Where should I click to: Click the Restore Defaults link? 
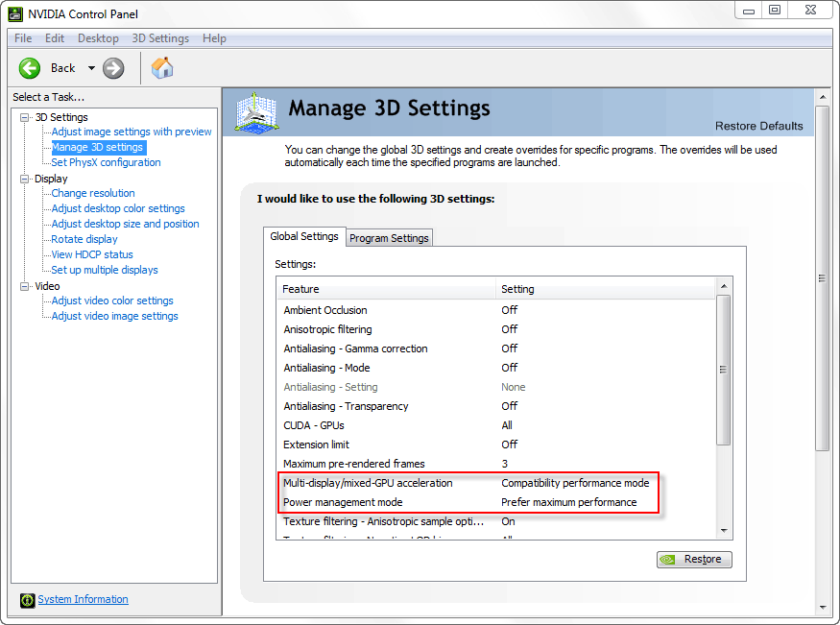(758, 126)
